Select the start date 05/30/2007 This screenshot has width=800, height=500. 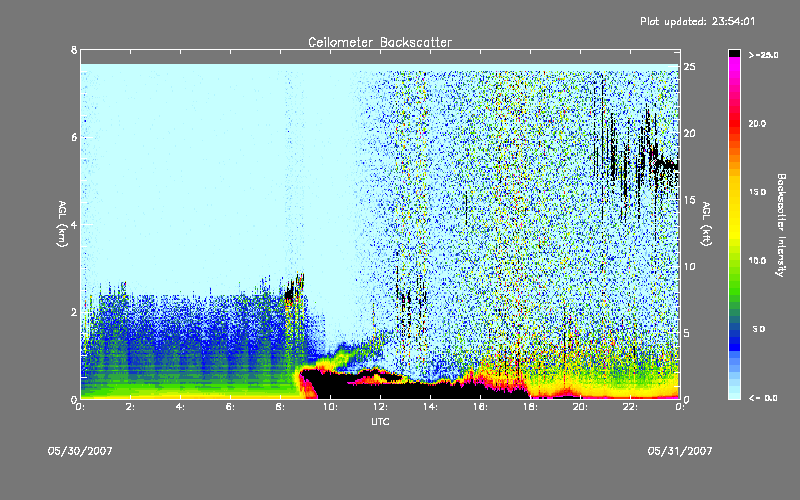pyautogui.click(x=80, y=451)
